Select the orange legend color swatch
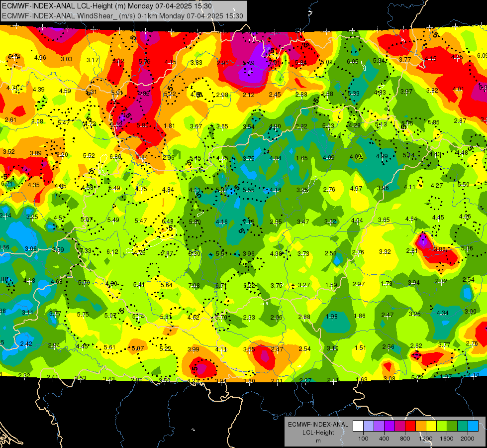The width and height of the screenshot is (487, 448). click(421, 426)
